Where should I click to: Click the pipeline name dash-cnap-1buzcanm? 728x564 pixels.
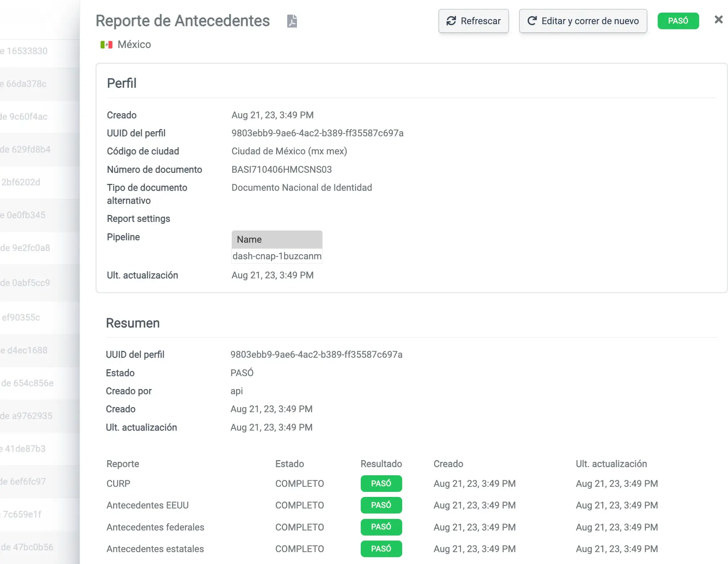click(277, 256)
